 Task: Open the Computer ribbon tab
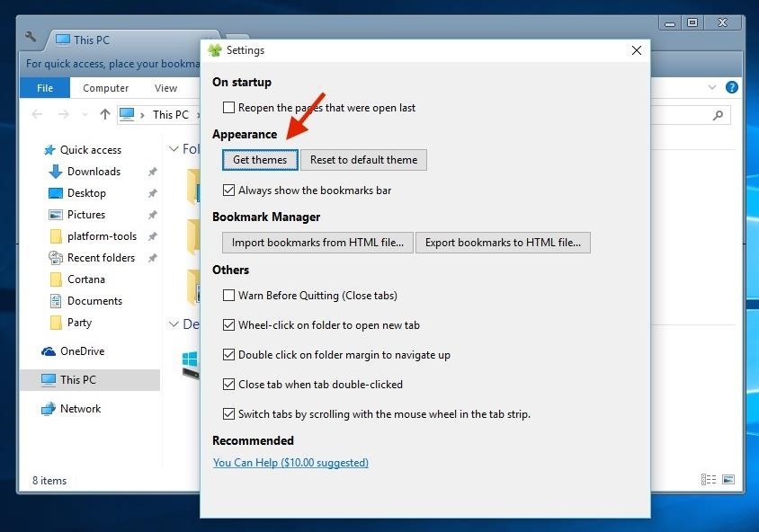105,88
